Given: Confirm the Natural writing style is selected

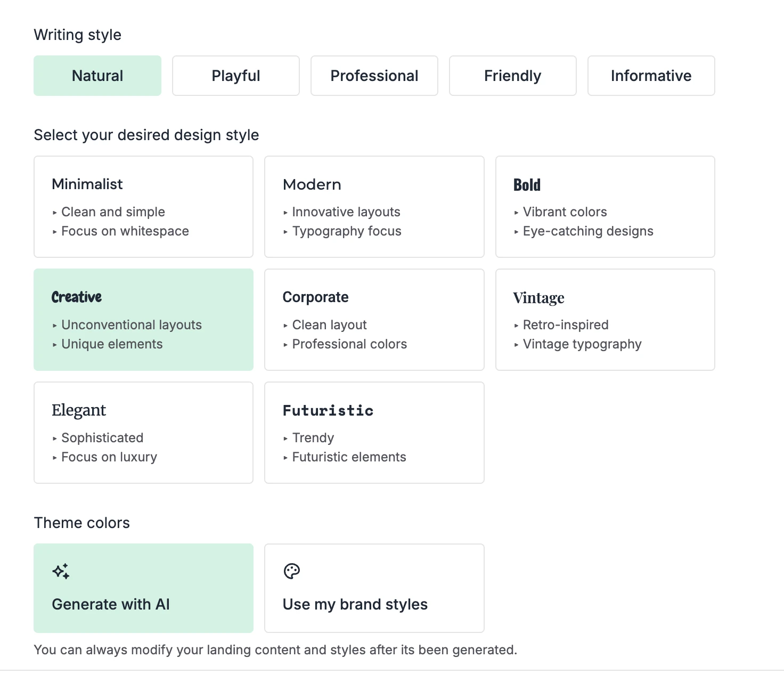Looking at the screenshot, I should pos(97,76).
